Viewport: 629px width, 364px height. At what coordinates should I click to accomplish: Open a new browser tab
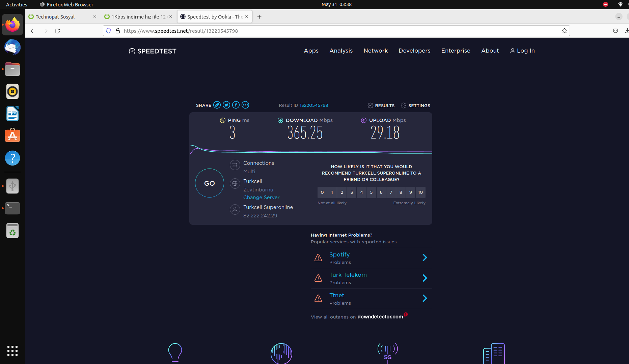(259, 17)
